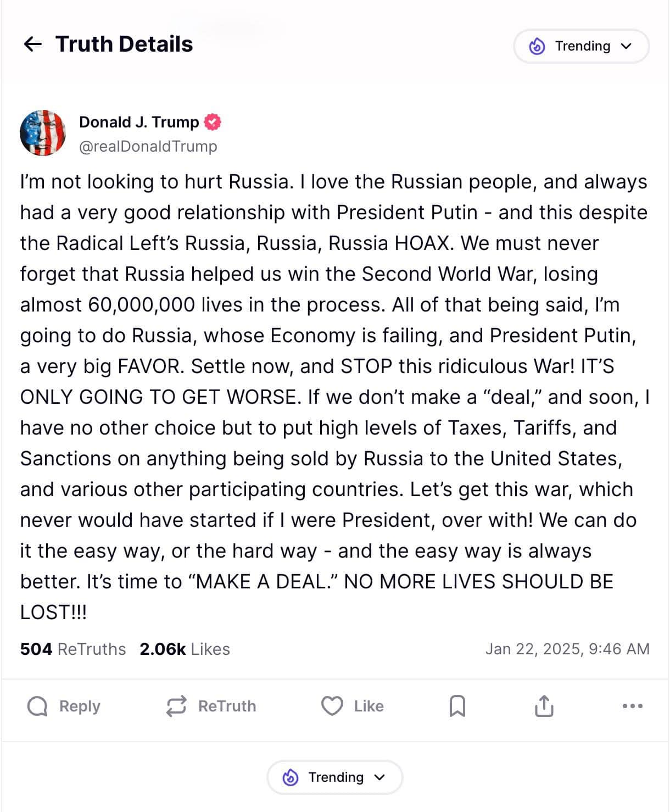Bookmark this Truth post
This screenshot has width=670, height=812.
457,706
